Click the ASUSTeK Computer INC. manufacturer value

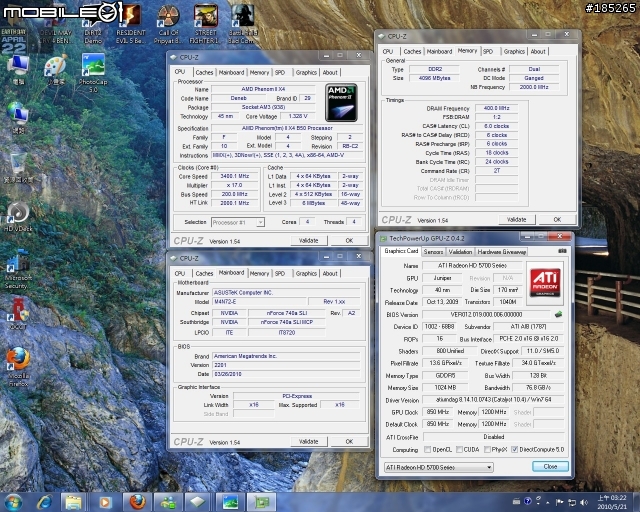coord(286,292)
